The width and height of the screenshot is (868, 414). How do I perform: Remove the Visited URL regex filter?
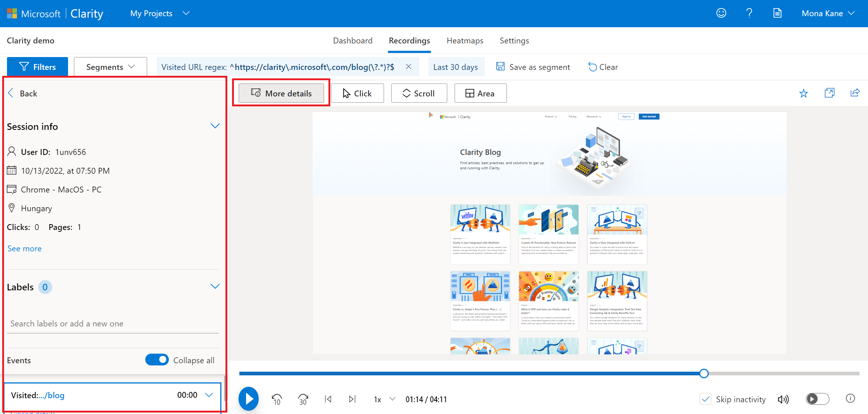pos(409,67)
